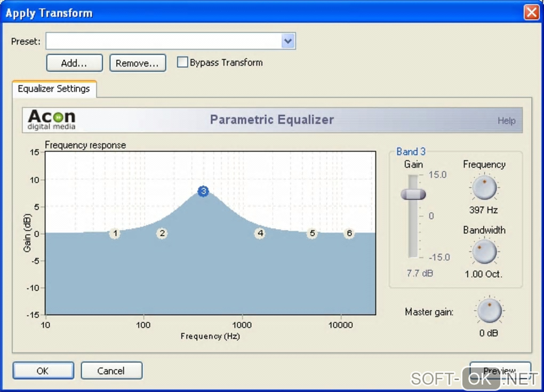Click the highlighted band 3 node
The height and width of the screenshot is (392, 544).
click(x=203, y=191)
